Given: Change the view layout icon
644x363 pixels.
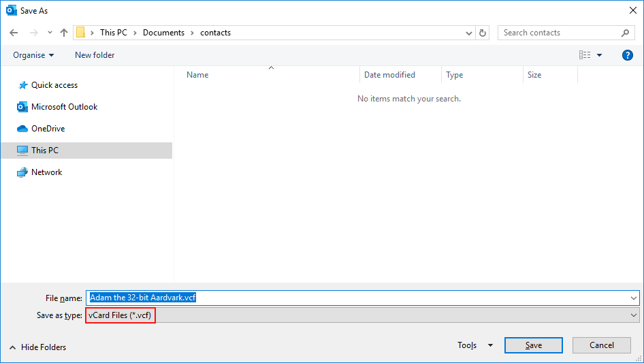Looking at the screenshot, I should coord(585,54).
